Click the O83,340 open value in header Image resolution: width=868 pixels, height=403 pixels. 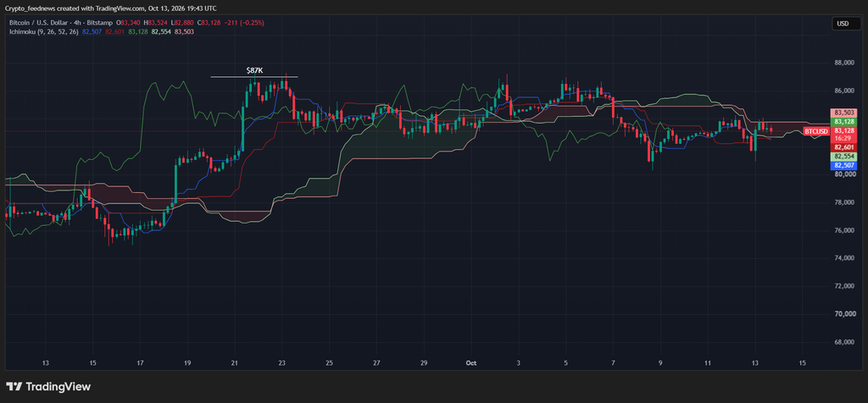tap(128, 23)
